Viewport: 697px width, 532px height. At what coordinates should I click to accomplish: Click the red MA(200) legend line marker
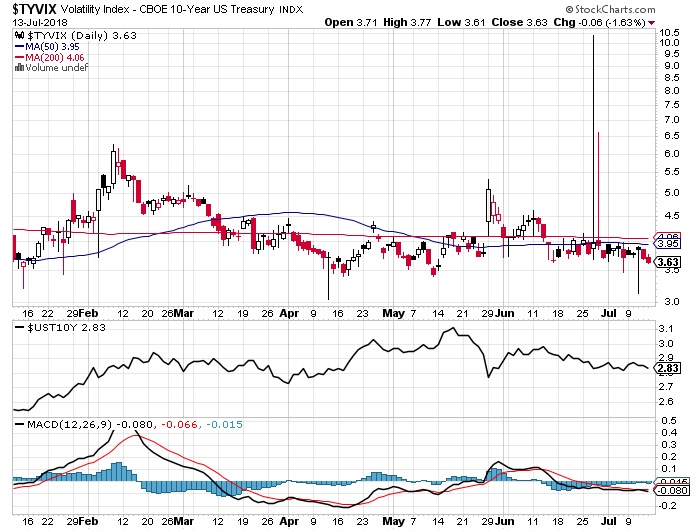click(x=20, y=57)
